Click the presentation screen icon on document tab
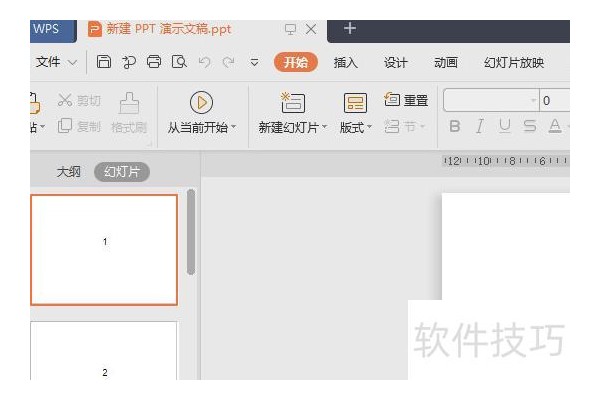The width and height of the screenshot is (600, 400). (290, 29)
